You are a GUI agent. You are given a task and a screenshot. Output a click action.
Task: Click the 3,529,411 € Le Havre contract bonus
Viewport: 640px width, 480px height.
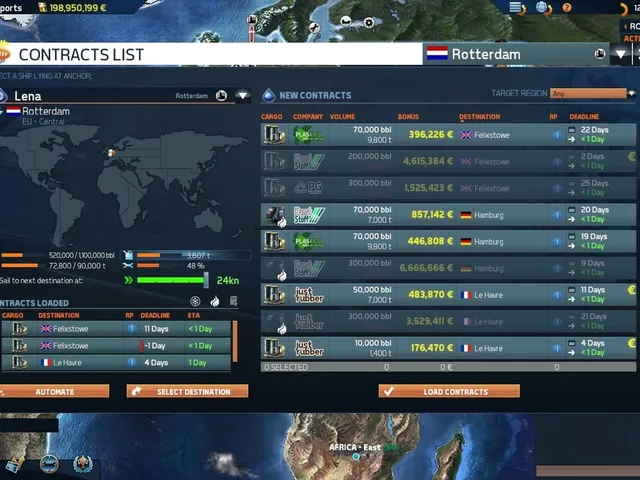tap(429, 321)
